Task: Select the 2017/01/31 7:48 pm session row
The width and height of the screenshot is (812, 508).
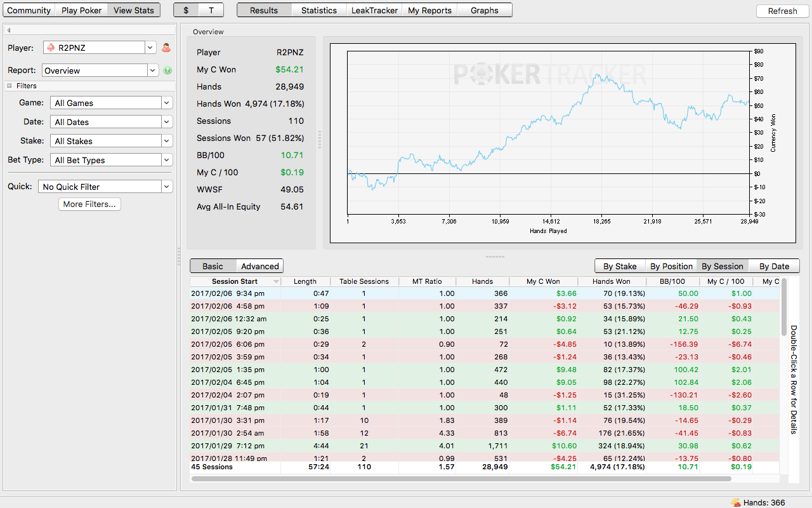Action: pos(485,408)
